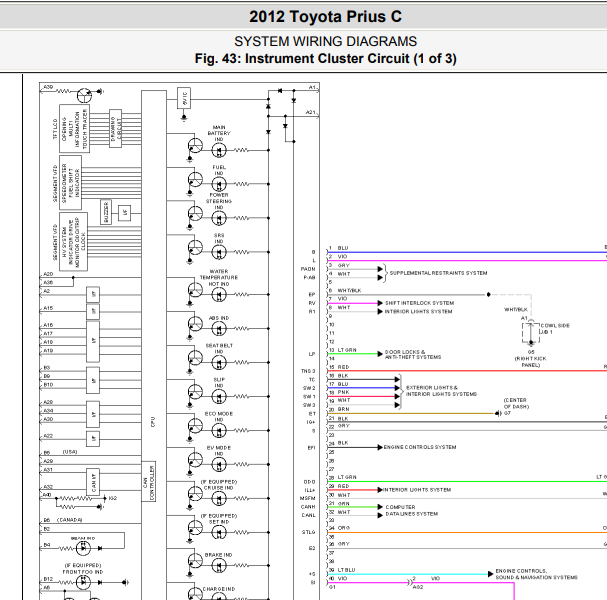Click the 'SET IND' label
Screen dimensions: 607x600
pyautogui.click(x=219, y=522)
